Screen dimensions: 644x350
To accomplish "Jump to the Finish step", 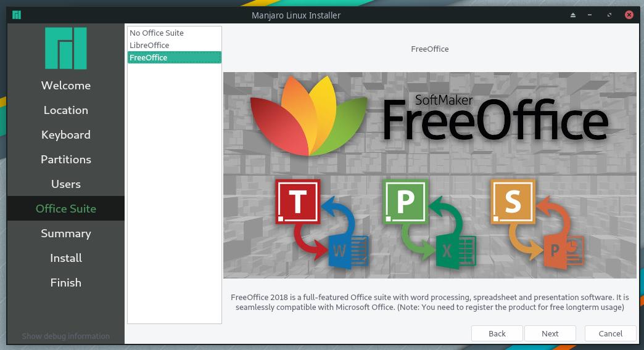I will click(x=66, y=282).
